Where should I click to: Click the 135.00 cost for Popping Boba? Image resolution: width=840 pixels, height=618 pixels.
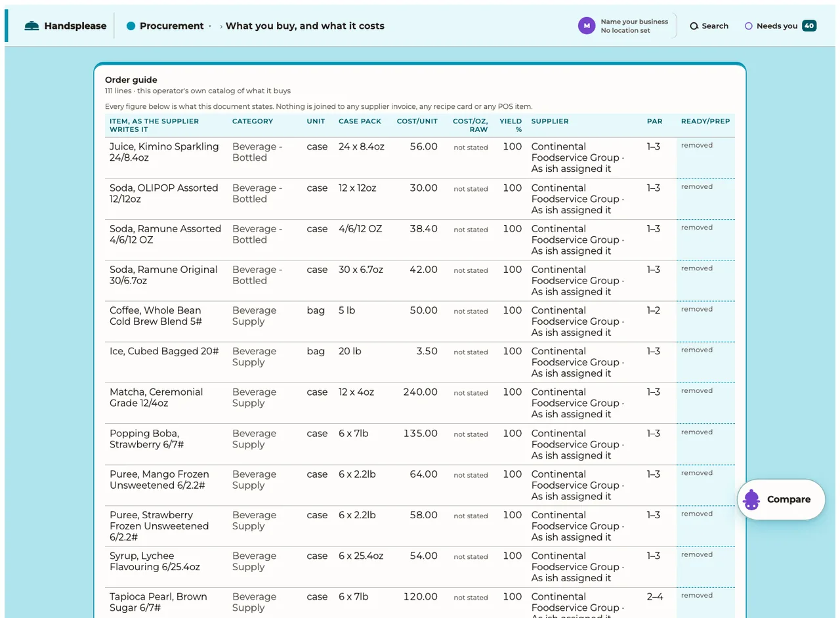pyautogui.click(x=421, y=434)
